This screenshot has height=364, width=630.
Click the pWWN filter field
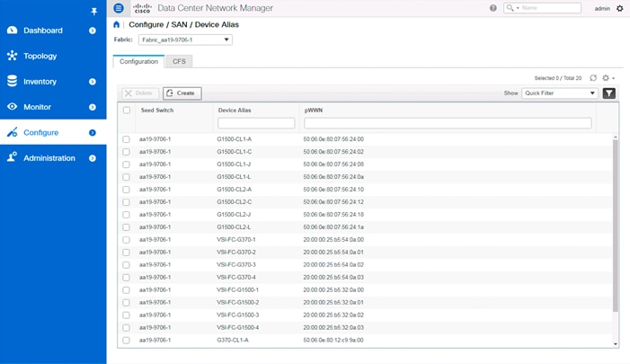tap(448, 123)
